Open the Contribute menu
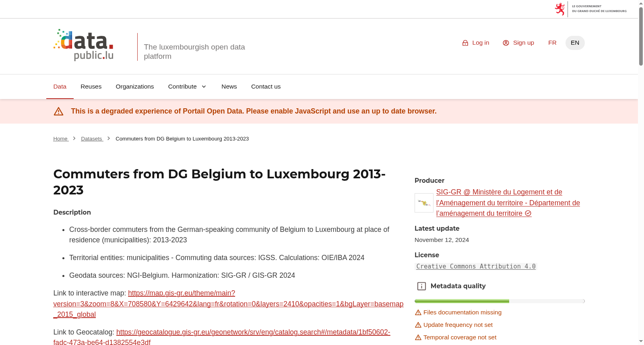 (x=187, y=87)
